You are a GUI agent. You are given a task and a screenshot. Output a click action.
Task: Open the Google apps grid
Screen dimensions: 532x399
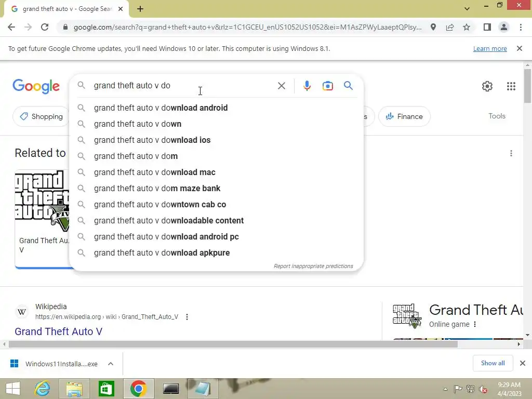tap(511, 86)
